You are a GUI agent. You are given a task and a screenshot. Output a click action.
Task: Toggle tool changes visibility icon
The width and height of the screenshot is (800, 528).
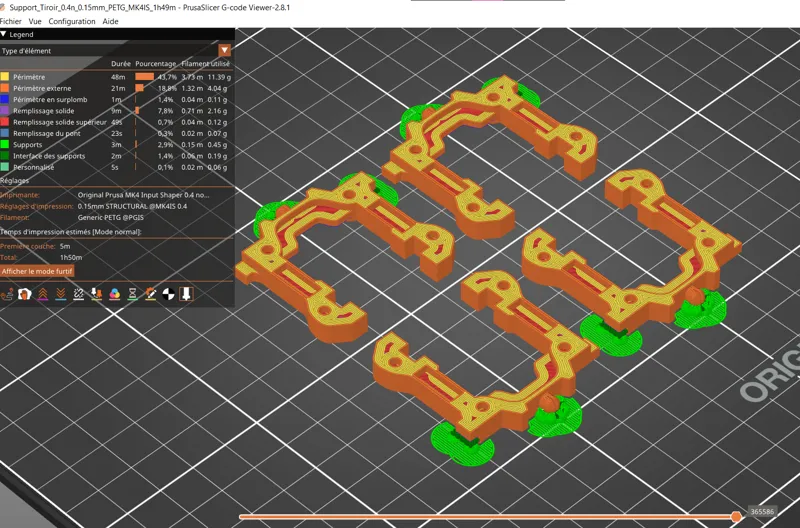click(96, 294)
